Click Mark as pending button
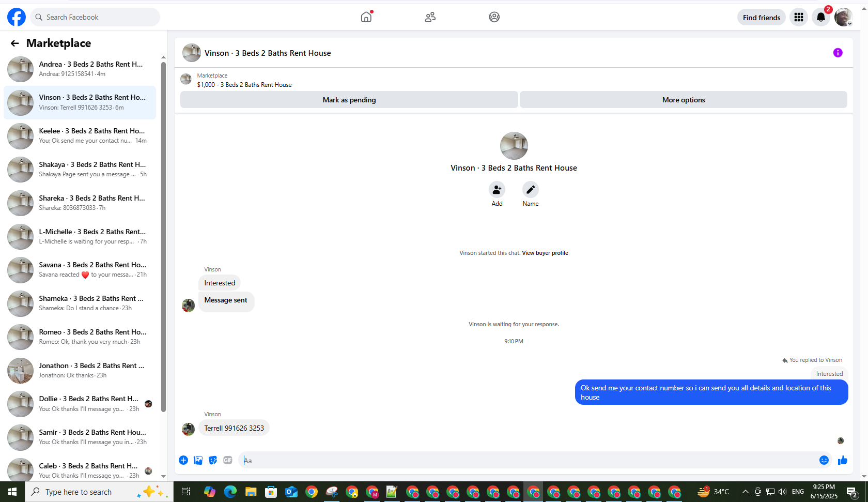 [349, 100]
